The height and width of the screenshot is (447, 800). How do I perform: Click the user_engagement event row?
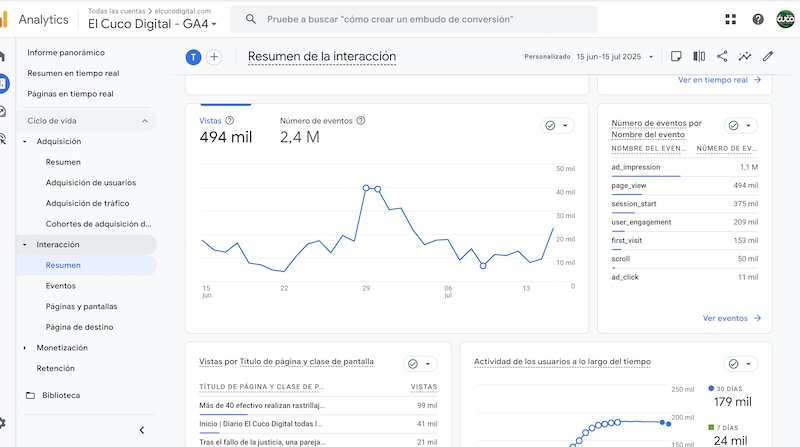point(684,222)
